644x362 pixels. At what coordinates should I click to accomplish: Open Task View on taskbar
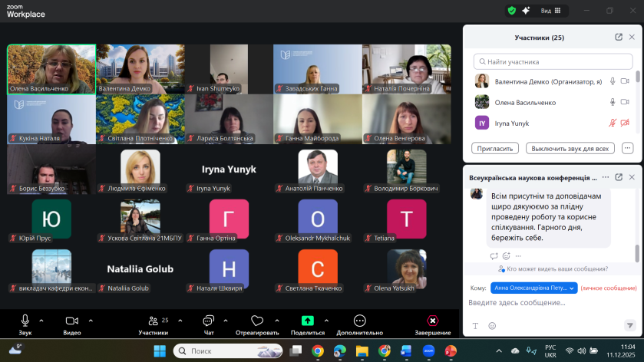click(296, 351)
